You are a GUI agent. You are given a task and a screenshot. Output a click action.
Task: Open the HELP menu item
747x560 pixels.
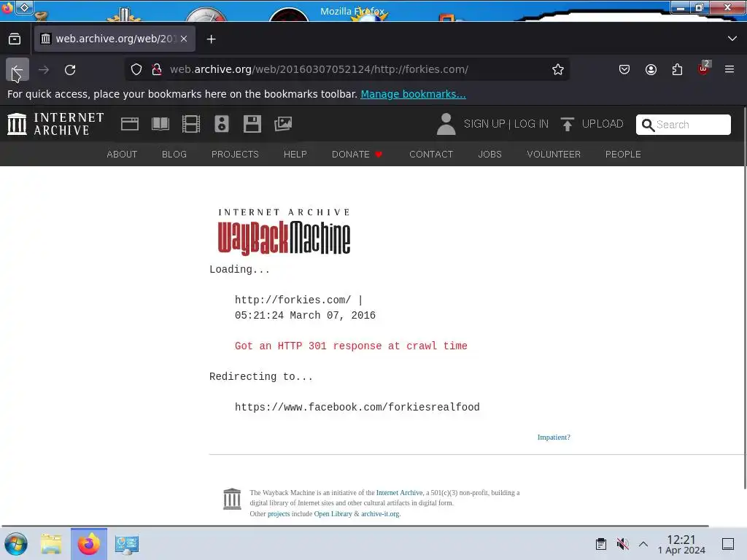tap(295, 155)
